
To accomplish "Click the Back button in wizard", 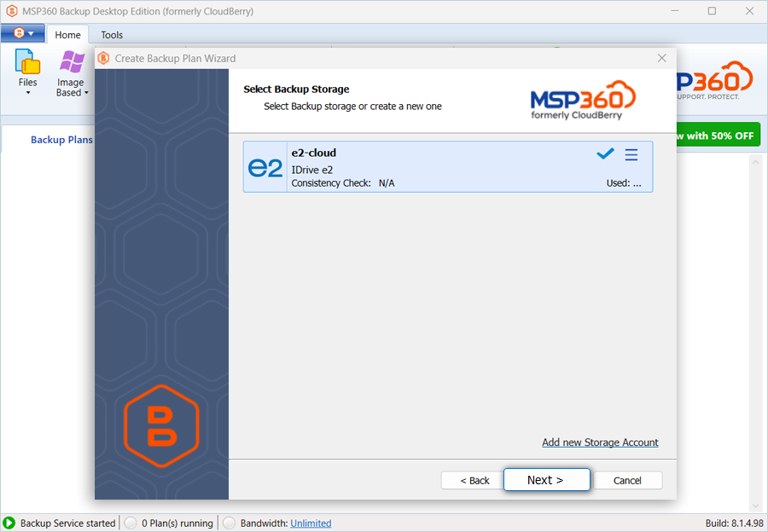I will coord(474,480).
